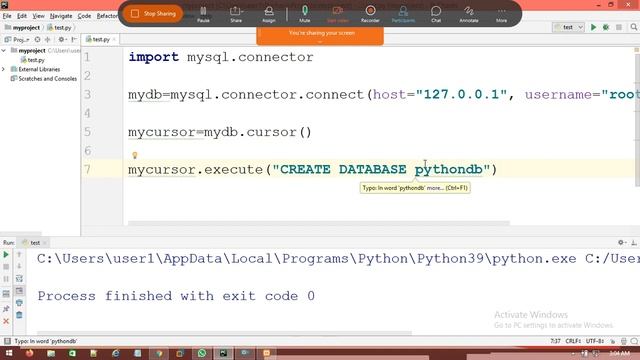Open the Participants panel

403,14
